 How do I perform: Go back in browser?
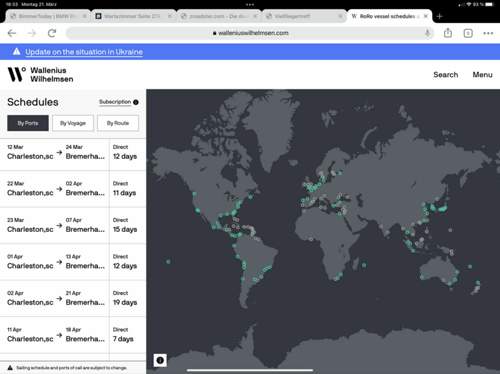[12, 33]
